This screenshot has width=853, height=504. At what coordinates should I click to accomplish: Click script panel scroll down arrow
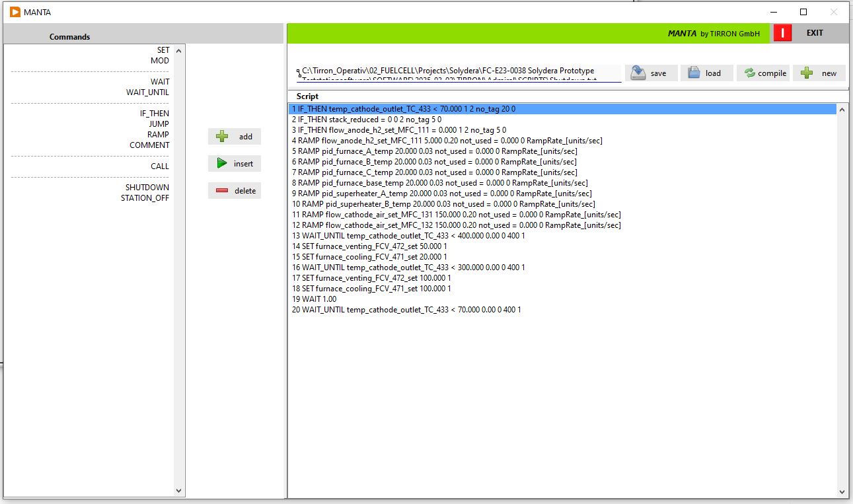click(841, 491)
